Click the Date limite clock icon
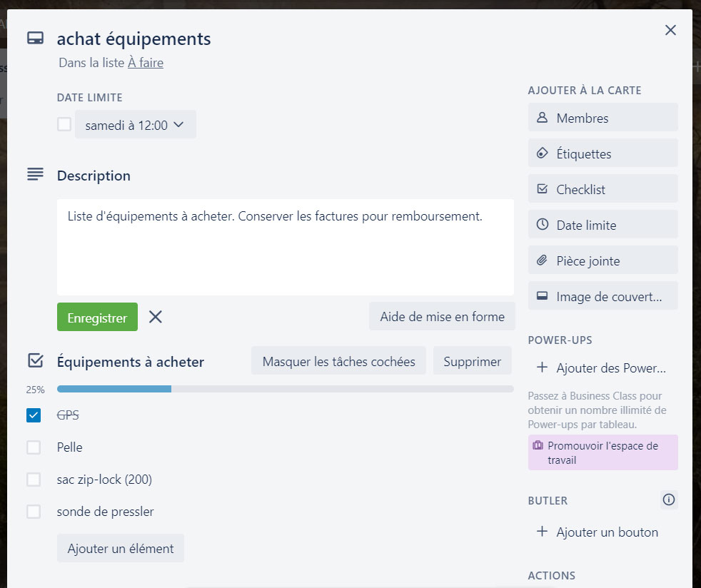Image resolution: width=701 pixels, height=588 pixels. 543,225
